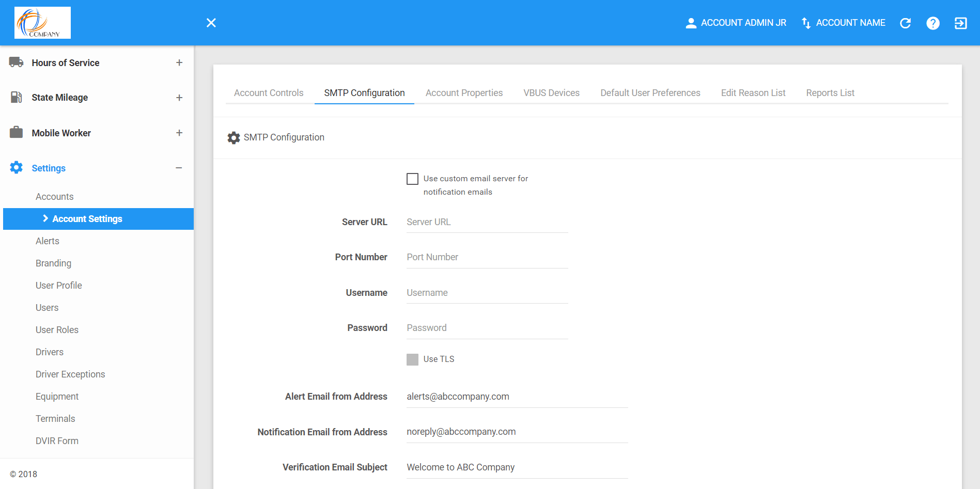Click the Alert Email from Address field
This screenshot has width=980, height=489.
517,397
